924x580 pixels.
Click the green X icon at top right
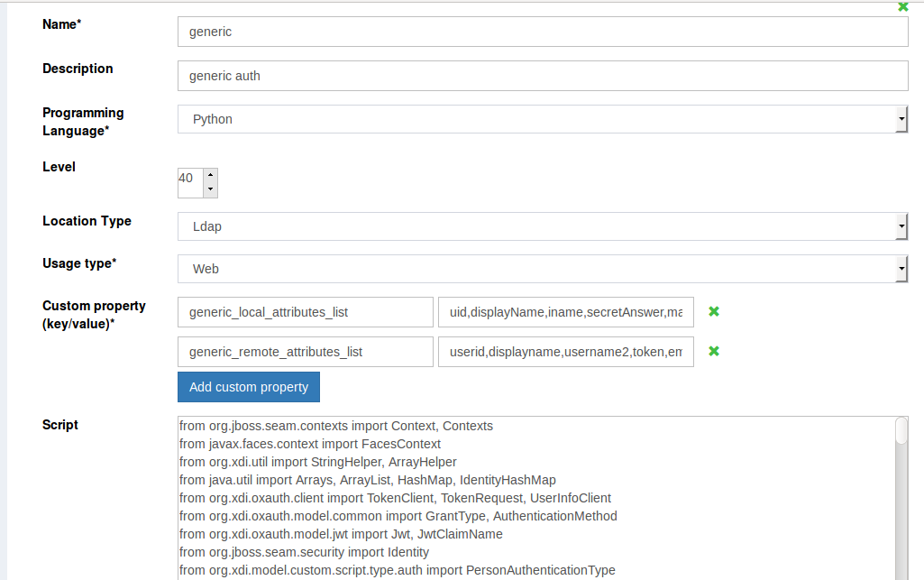pyautogui.click(x=902, y=6)
